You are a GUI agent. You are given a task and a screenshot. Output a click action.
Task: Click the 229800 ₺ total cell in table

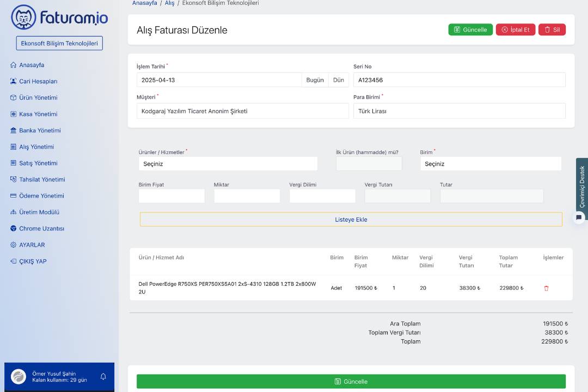coord(511,287)
